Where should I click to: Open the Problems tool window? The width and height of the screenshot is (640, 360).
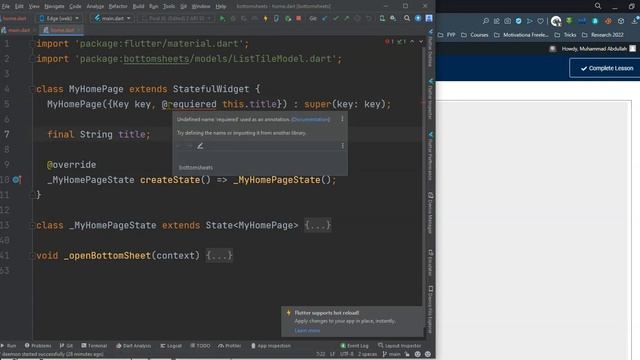[38, 346]
